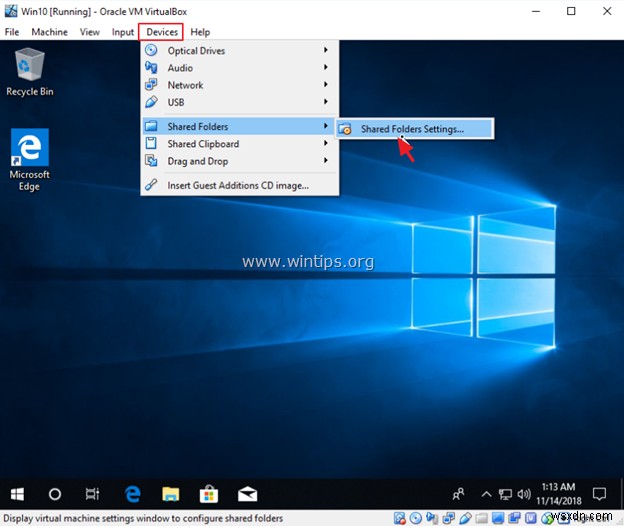Click the Audio speaker icon in Devices menu
This screenshot has width=624, height=526.
pyautogui.click(x=151, y=67)
